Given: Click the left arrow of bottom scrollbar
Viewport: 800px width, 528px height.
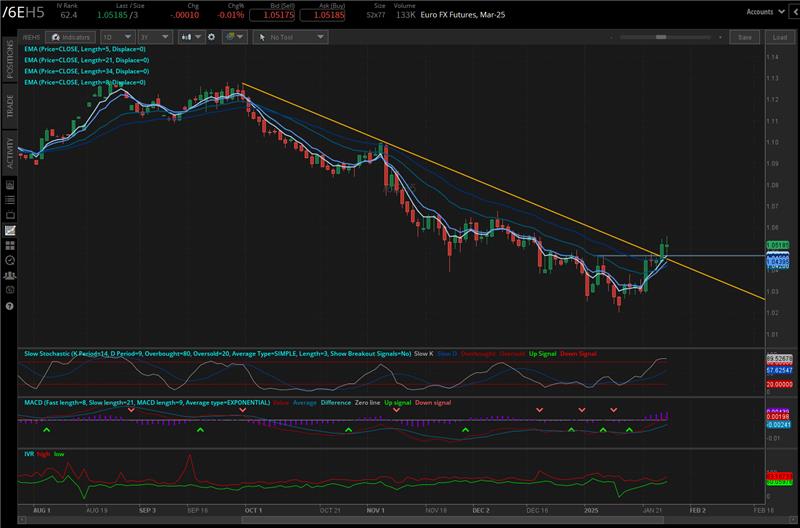Looking at the screenshot, I should tap(21, 520).
